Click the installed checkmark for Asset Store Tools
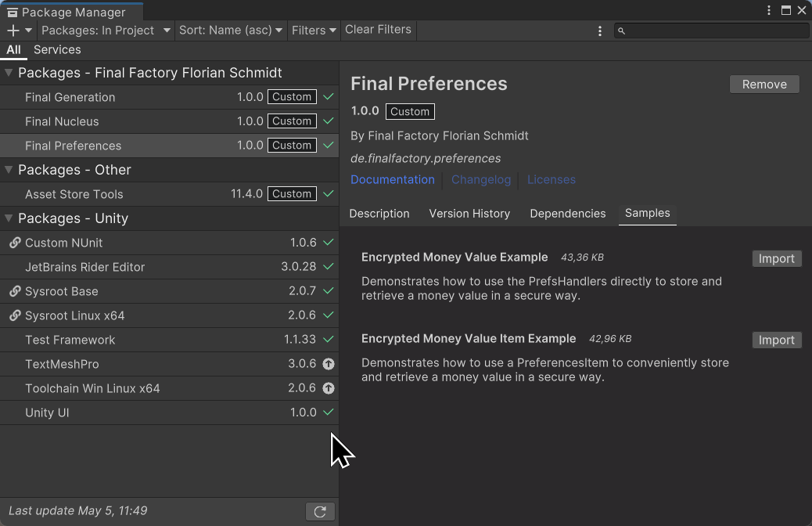 click(x=329, y=193)
